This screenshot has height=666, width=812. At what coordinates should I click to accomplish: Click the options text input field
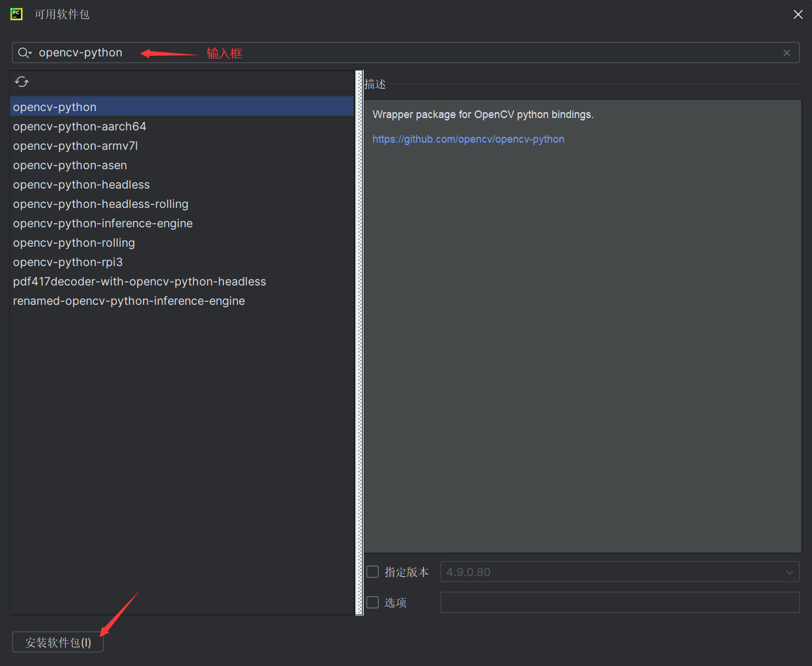pyautogui.click(x=619, y=603)
